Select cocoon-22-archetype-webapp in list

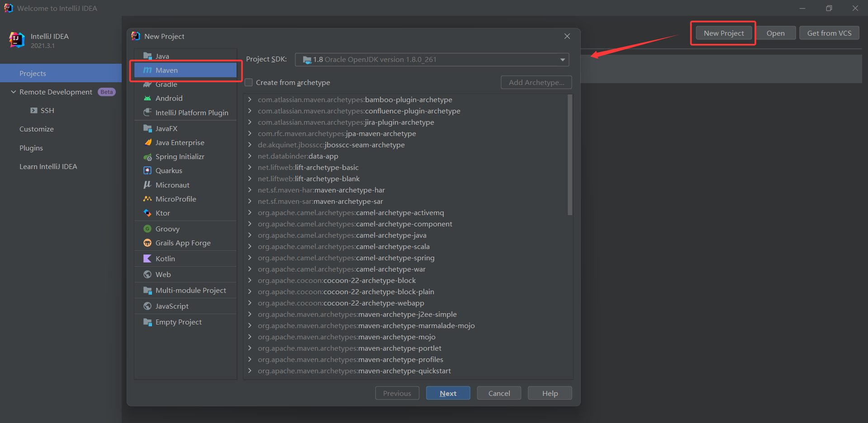[x=341, y=303]
